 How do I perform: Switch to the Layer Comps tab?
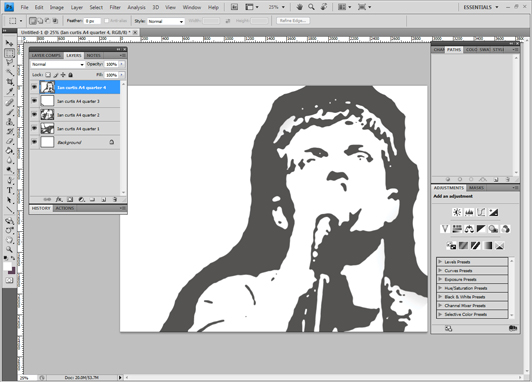tap(46, 55)
